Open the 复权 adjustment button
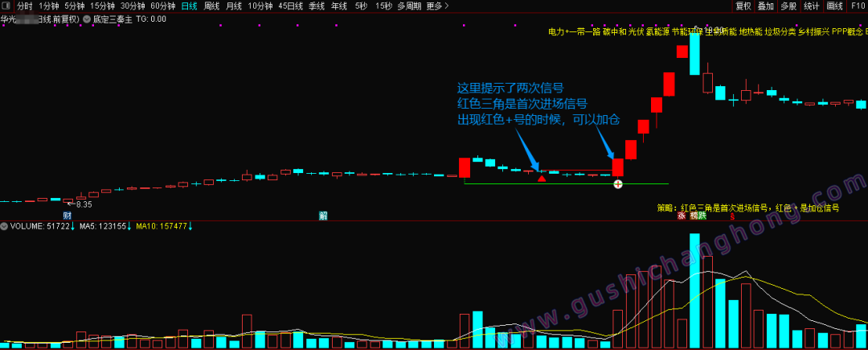Screen dimensions: 868x350 [743, 6]
